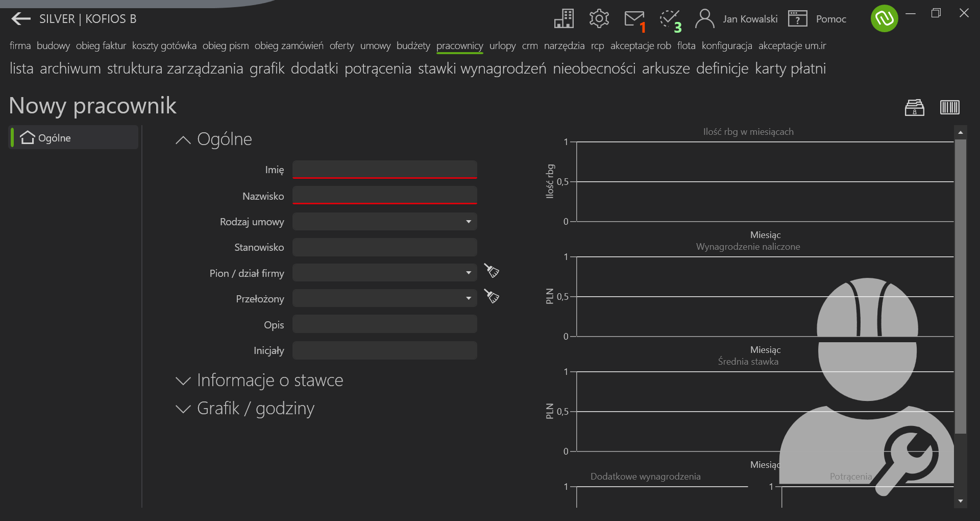Click the save drawer icon
980x521 pixels.
pos(915,107)
